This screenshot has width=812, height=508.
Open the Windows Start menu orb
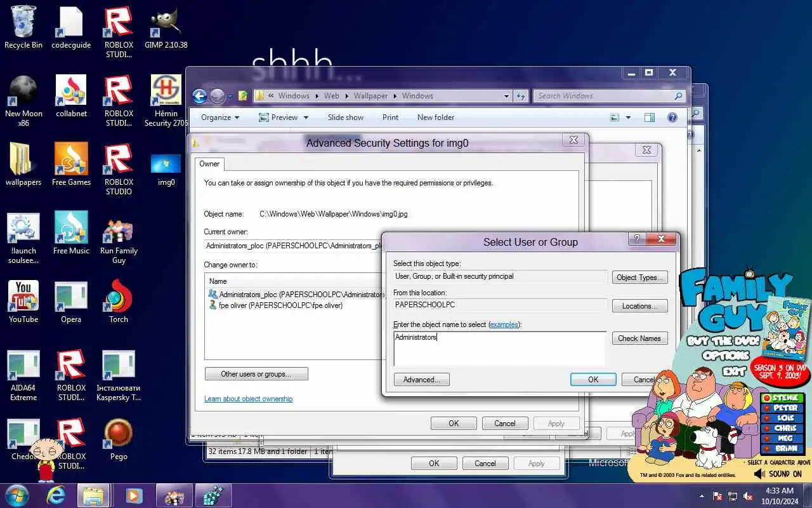(16, 496)
